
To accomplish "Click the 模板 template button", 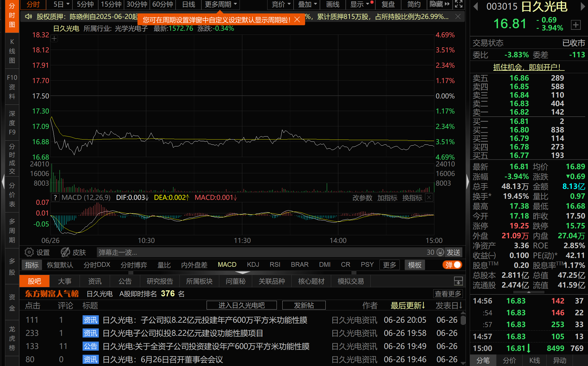I will click(x=415, y=265).
